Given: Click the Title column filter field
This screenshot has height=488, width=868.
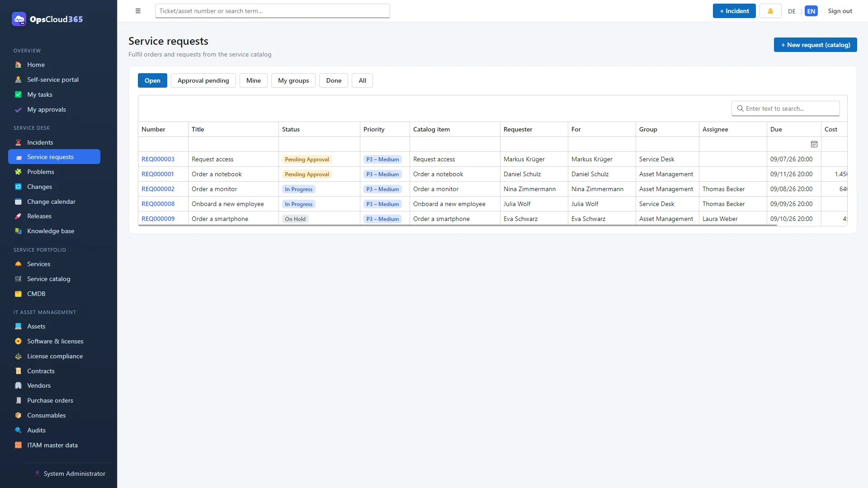Looking at the screenshot, I should tap(233, 144).
